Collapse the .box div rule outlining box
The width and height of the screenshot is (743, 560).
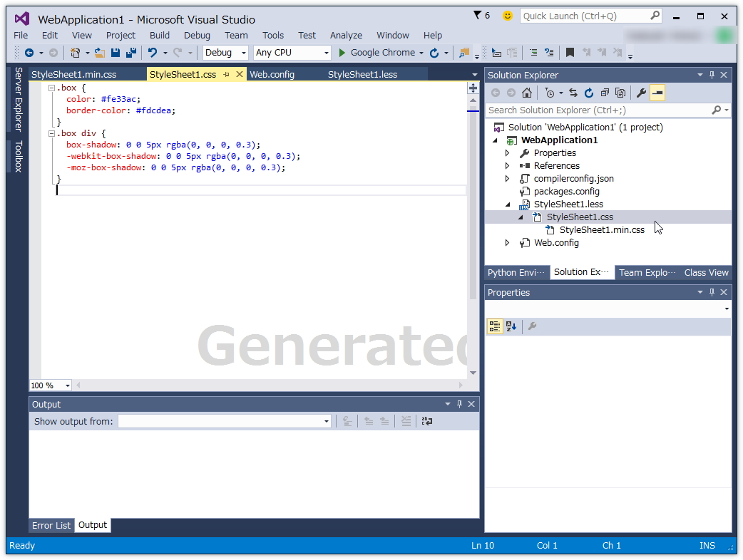point(51,133)
